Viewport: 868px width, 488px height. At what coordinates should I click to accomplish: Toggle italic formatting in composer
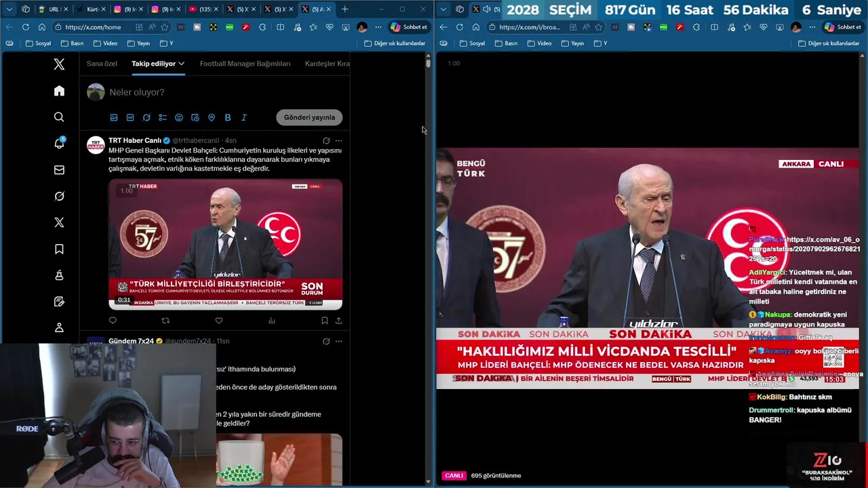(x=244, y=117)
